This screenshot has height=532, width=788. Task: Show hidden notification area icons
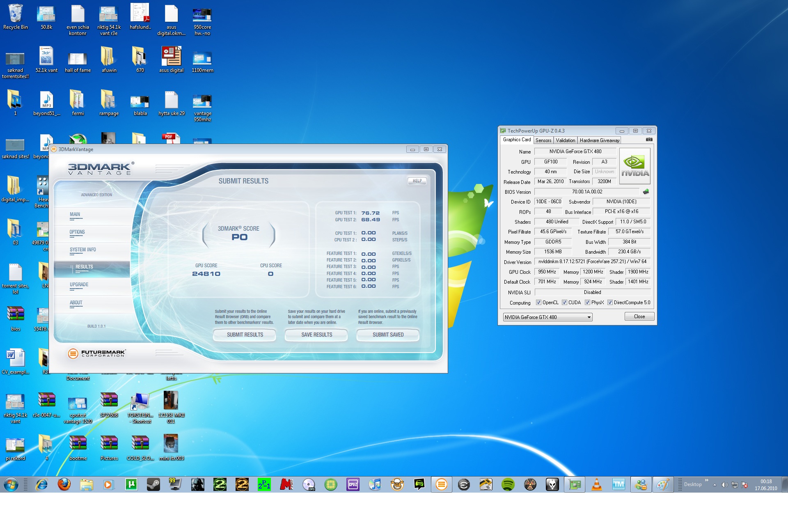click(715, 485)
